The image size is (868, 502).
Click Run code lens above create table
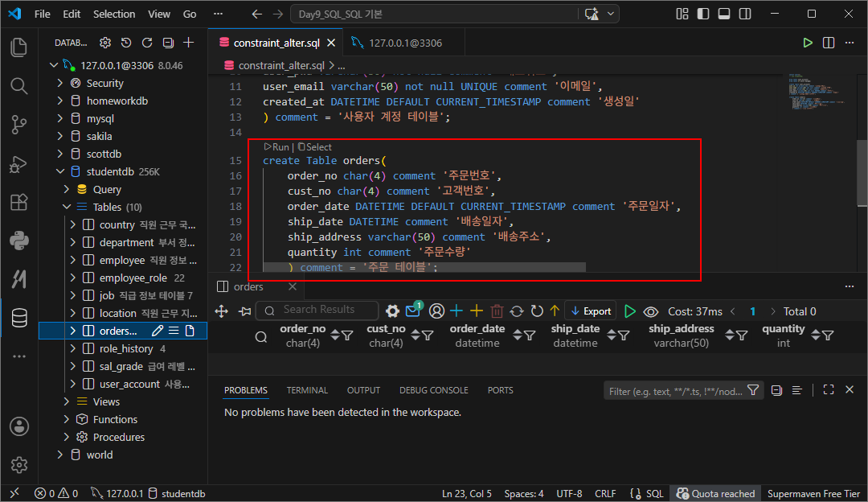point(276,147)
